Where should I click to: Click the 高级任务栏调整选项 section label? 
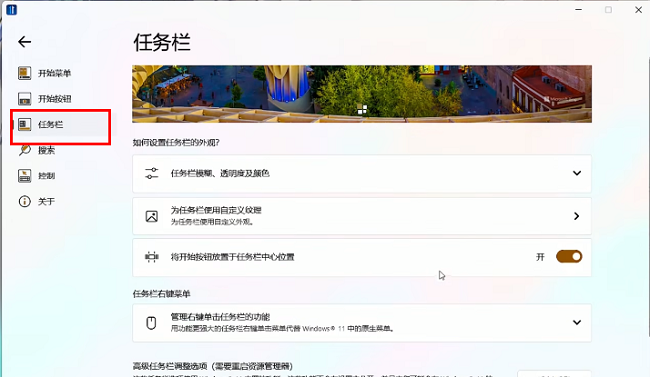pyautogui.click(x=213, y=366)
